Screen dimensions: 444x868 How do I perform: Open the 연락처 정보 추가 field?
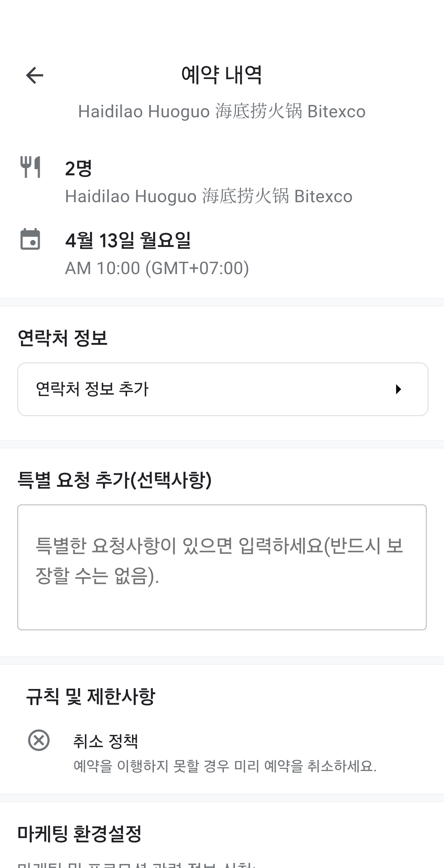tap(202, 389)
